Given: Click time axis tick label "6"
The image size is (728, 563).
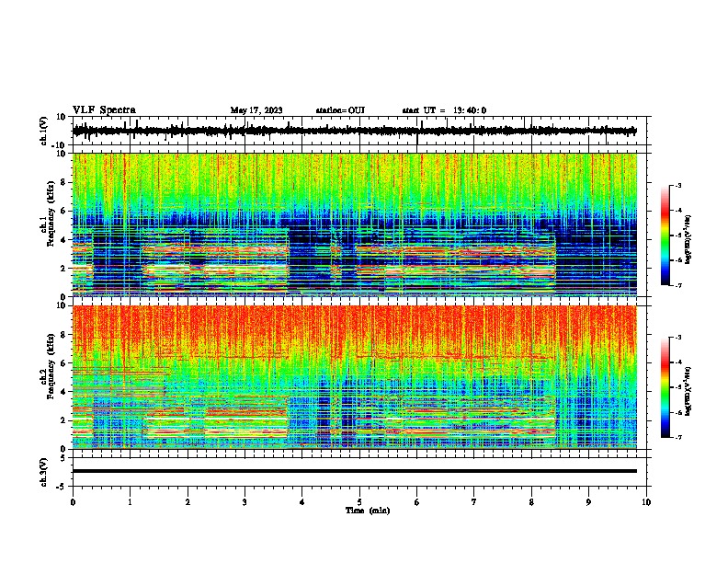Looking at the screenshot, I should pos(417,502).
